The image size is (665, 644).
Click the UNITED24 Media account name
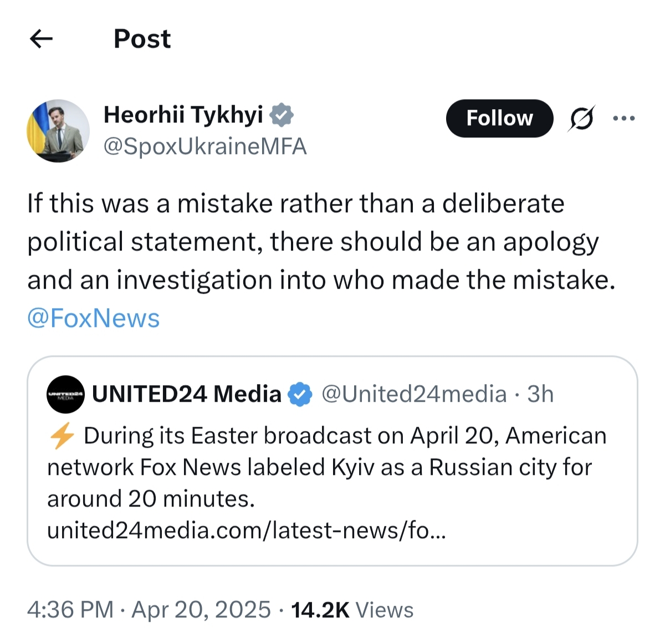pos(187,394)
